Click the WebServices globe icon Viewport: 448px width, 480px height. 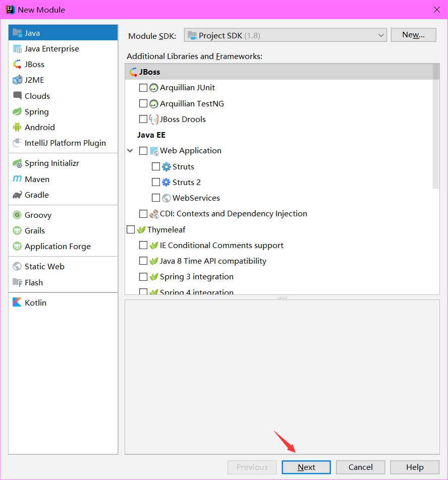coord(166,198)
